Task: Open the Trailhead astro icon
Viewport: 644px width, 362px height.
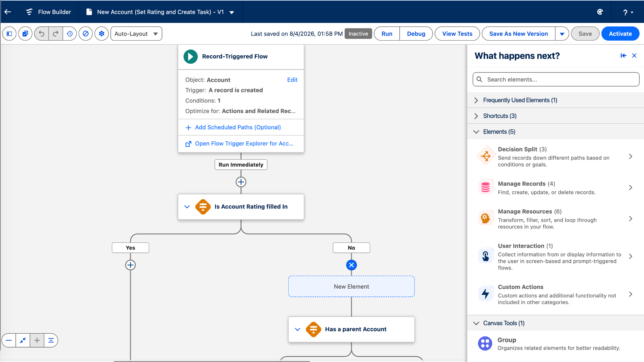Action: click(600, 12)
